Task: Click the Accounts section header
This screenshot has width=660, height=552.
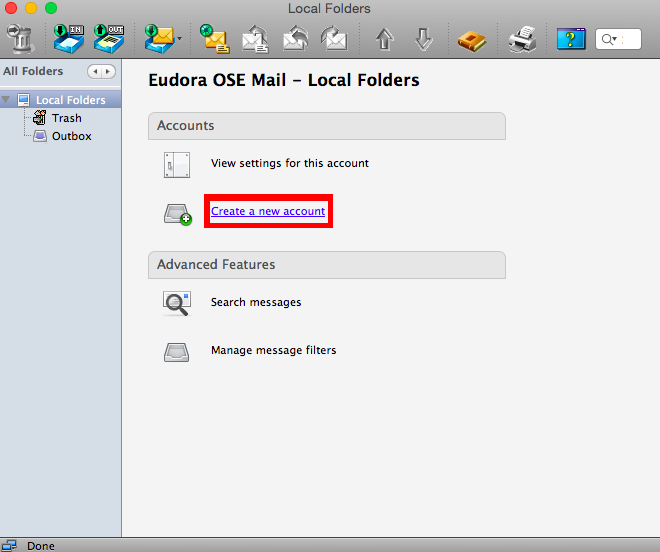Action: (327, 125)
